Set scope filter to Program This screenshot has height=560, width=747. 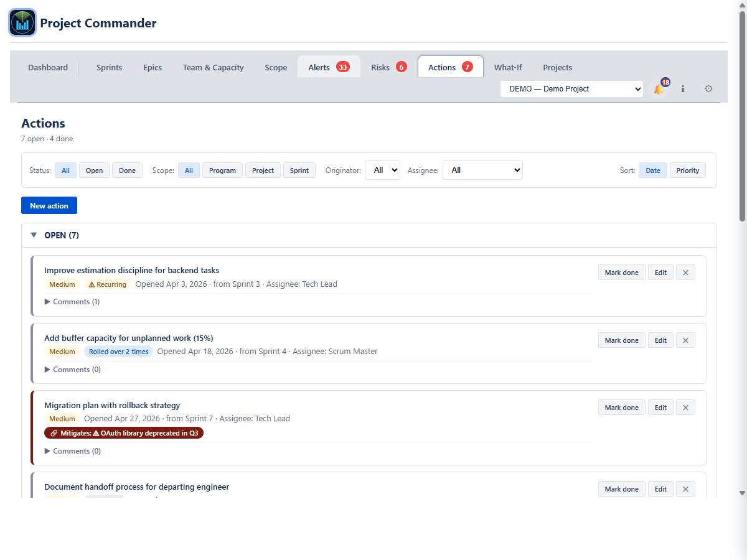pyautogui.click(x=222, y=170)
